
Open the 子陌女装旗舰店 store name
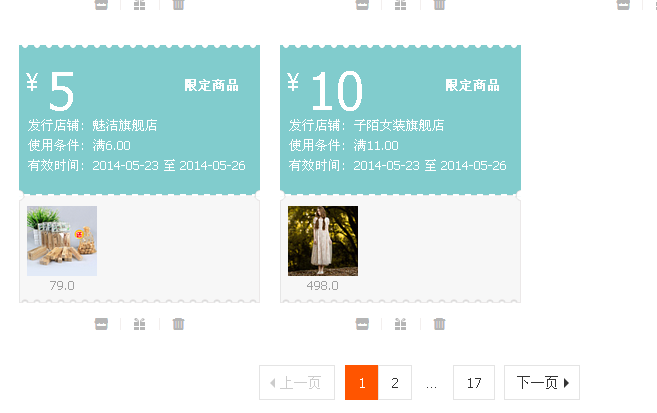pos(399,126)
